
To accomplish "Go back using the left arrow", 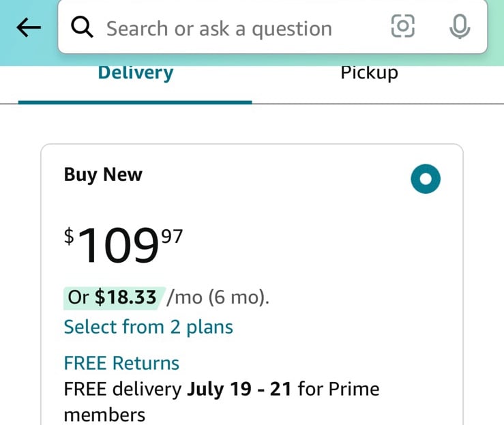I will pos(29,27).
